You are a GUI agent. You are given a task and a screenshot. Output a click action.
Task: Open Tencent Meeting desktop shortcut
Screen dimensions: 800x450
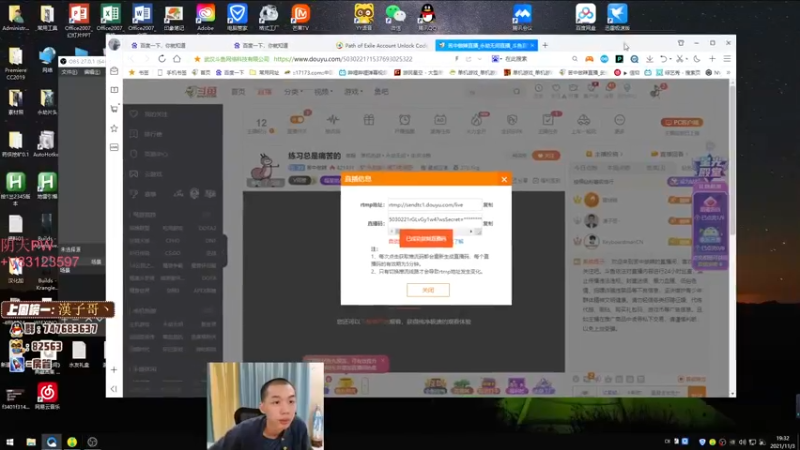click(x=522, y=17)
